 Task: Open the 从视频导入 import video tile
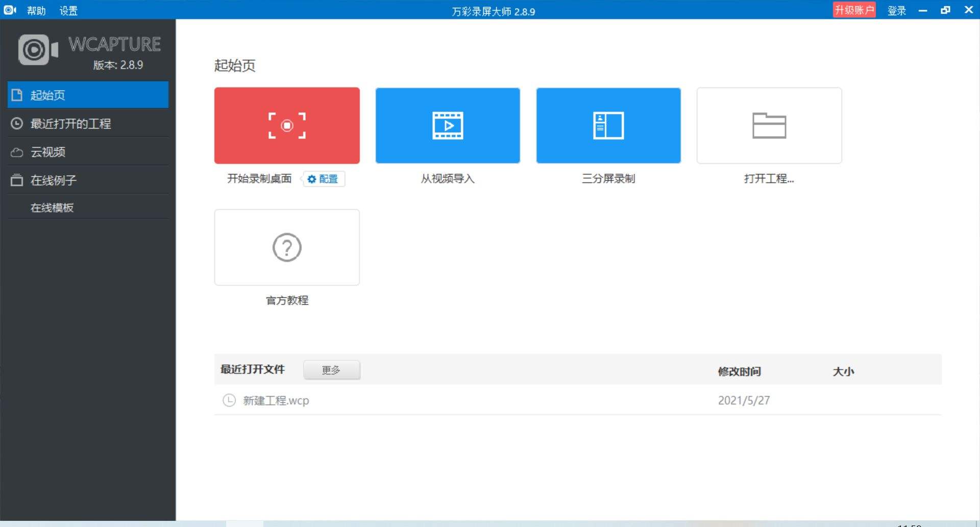448,126
